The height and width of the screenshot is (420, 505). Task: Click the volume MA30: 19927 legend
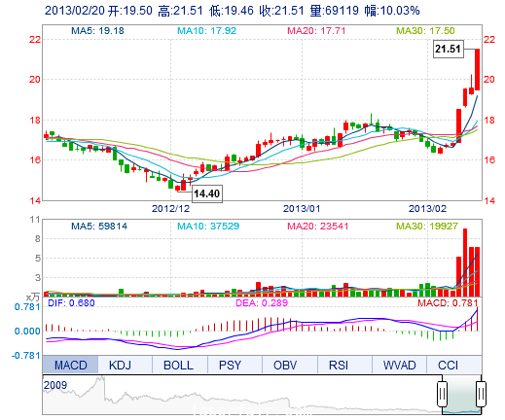[x=427, y=226]
